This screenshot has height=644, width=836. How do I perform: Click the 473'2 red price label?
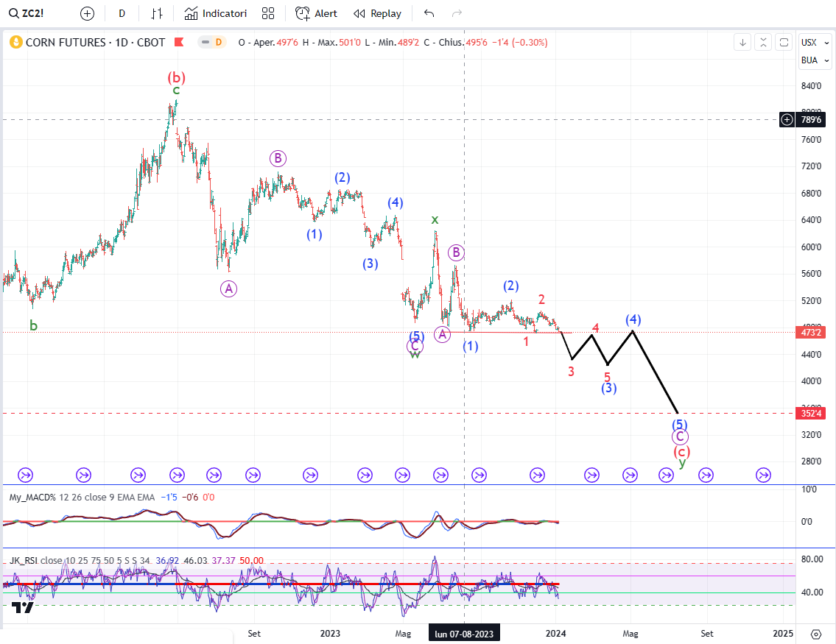(810, 333)
